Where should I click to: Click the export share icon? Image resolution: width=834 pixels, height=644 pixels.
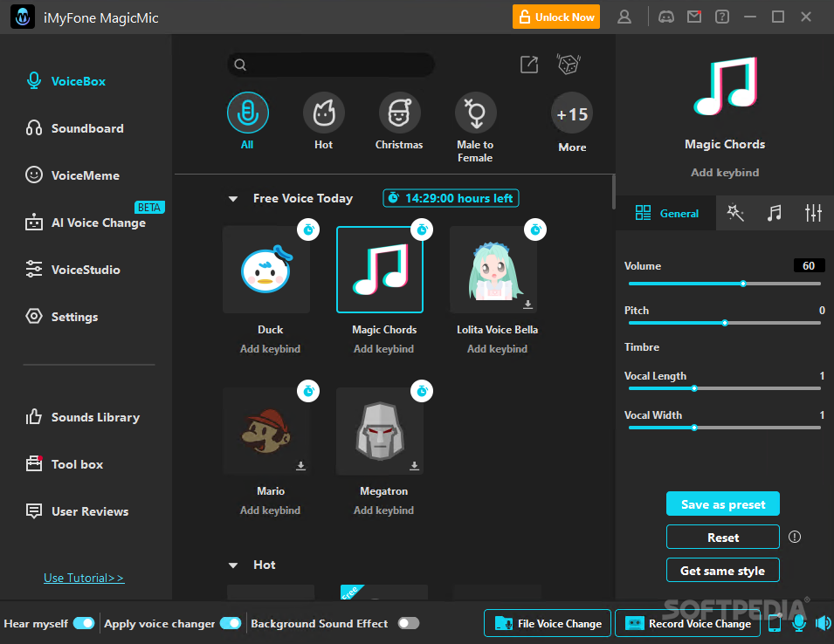click(529, 65)
